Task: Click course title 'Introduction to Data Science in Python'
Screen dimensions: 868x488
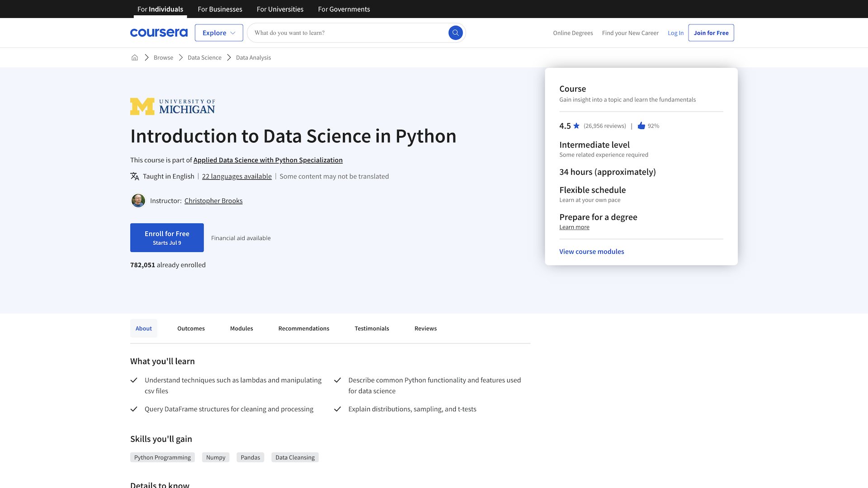Action: 293,136
